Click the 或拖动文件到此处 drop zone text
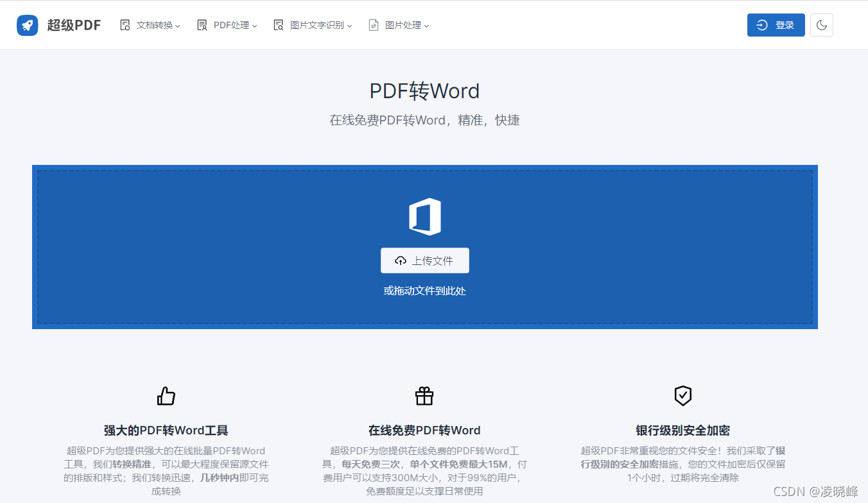The width and height of the screenshot is (868, 503). [x=425, y=291]
